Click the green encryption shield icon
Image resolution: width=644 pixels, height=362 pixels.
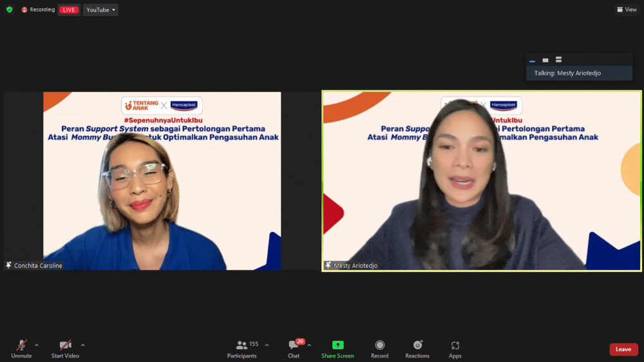click(x=10, y=10)
